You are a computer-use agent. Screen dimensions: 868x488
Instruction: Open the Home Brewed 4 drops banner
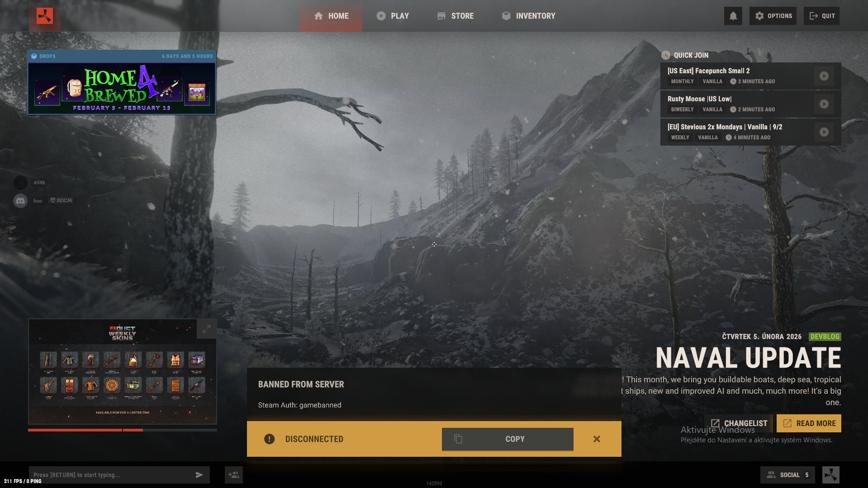pos(122,88)
